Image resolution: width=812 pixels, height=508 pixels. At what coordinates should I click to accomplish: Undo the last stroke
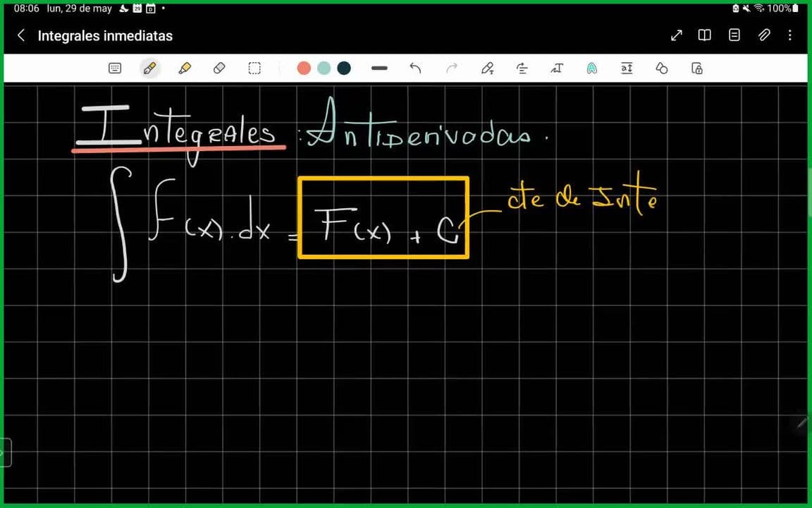[x=415, y=68]
